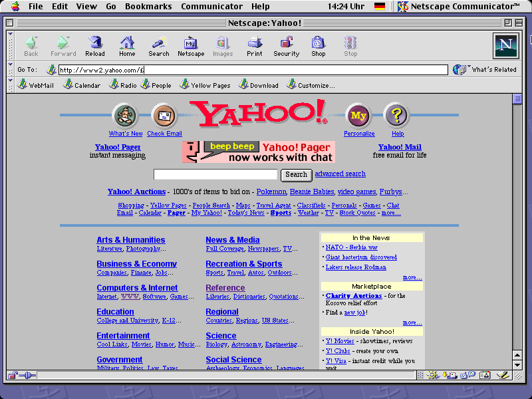
Task: Open the Customize... toolbar bookmark
Action: coord(311,85)
